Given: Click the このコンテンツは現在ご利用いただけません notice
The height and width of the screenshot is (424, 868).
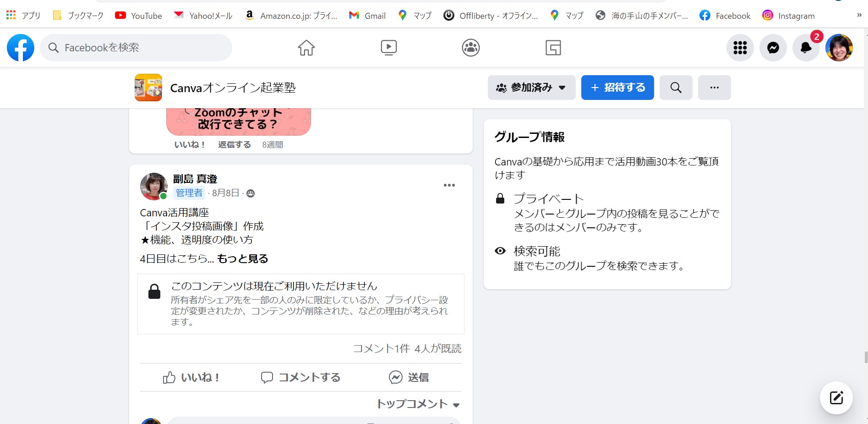Looking at the screenshot, I should 301,304.
